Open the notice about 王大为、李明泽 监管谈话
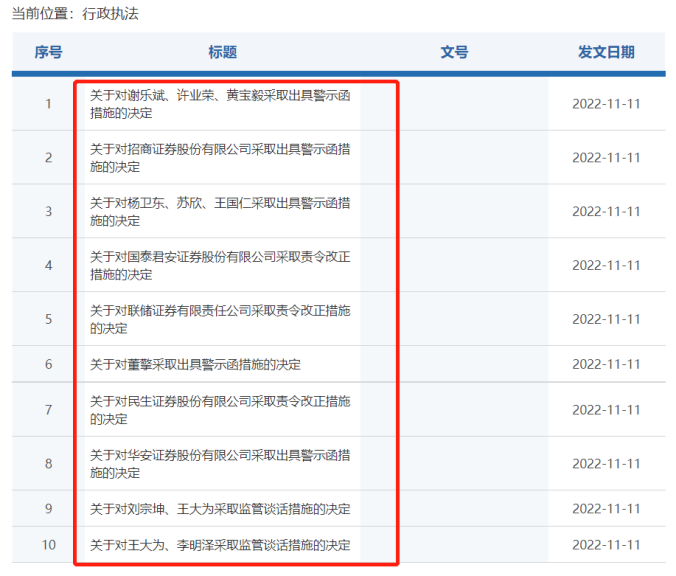Viewport: 676px width, 576px height. pos(220,545)
